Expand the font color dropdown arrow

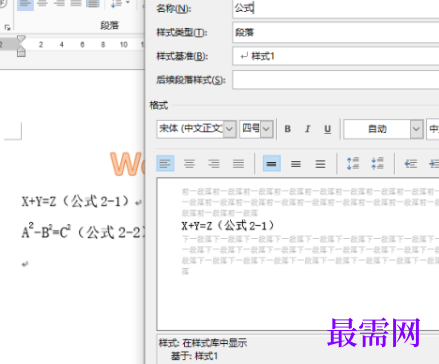pyautogui.click(x=416, y=129)
